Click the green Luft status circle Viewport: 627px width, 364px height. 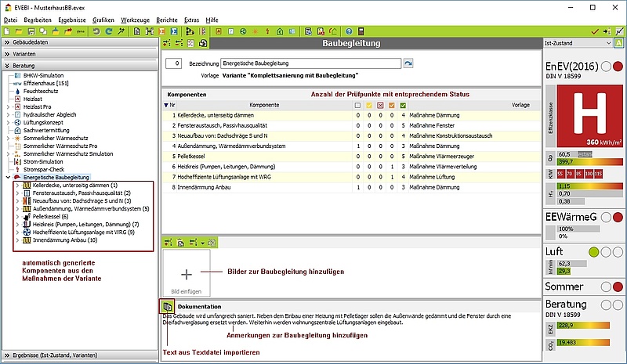pyautogui.click(x=594, y=252)
